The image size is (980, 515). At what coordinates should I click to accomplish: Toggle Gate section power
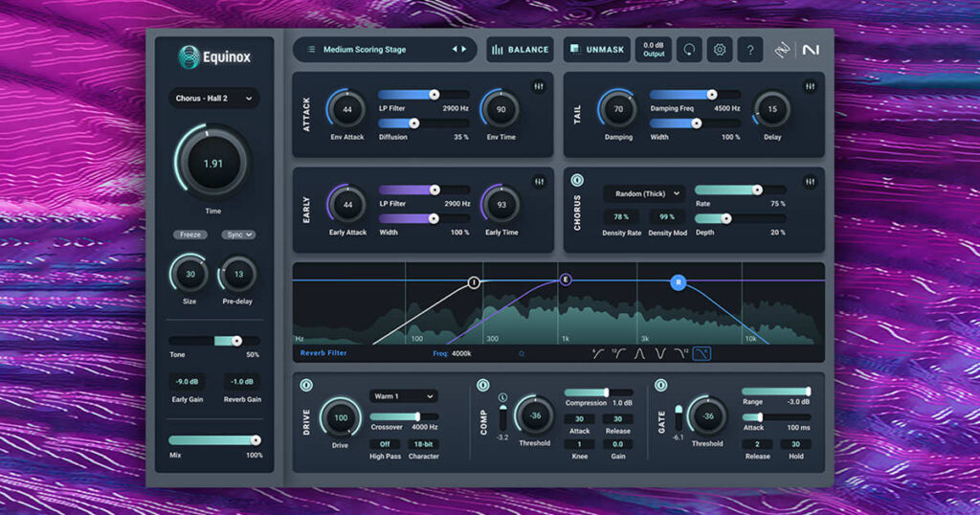click(x=660, y=385)
